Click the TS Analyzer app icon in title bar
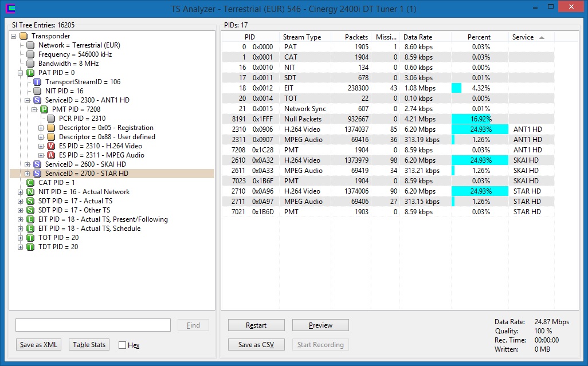This screenshot has height=366, width=588. (10, 8)
